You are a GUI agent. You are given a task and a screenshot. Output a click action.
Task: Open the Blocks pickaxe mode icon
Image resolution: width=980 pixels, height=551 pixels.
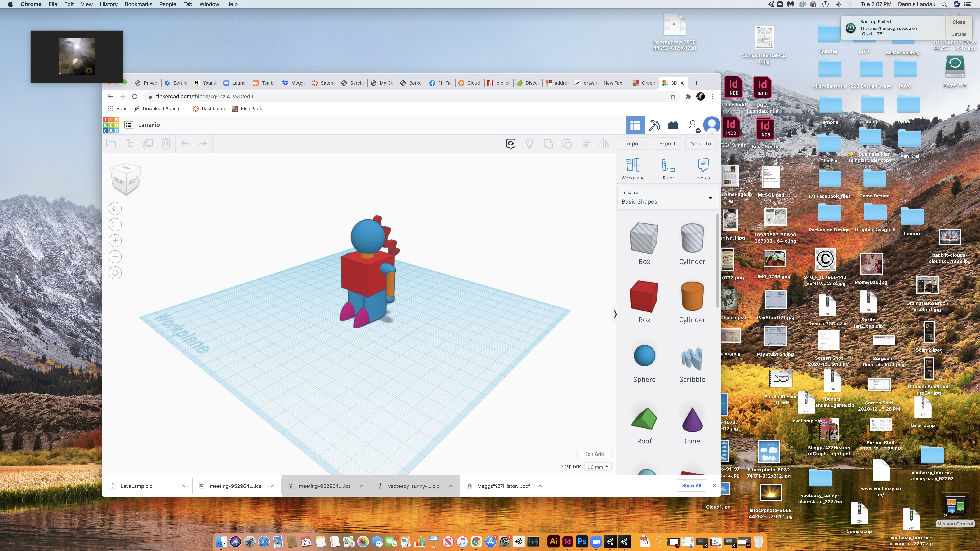654,125
